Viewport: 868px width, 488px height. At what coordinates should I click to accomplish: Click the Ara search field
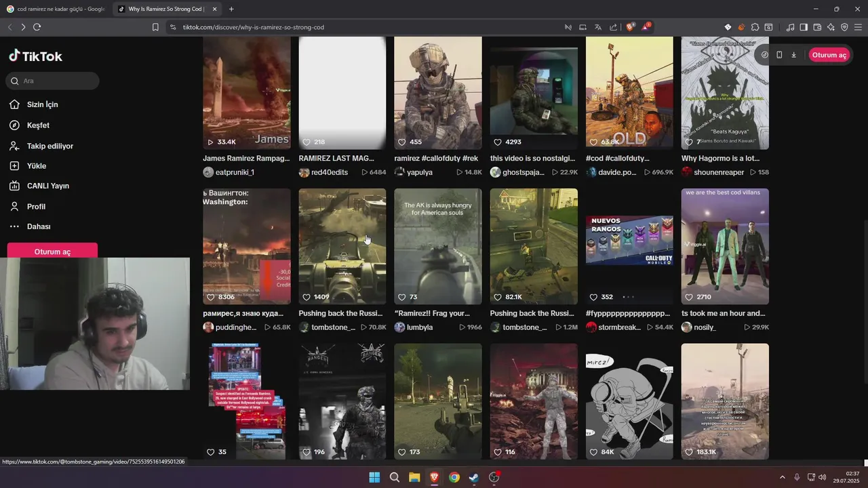53,81
